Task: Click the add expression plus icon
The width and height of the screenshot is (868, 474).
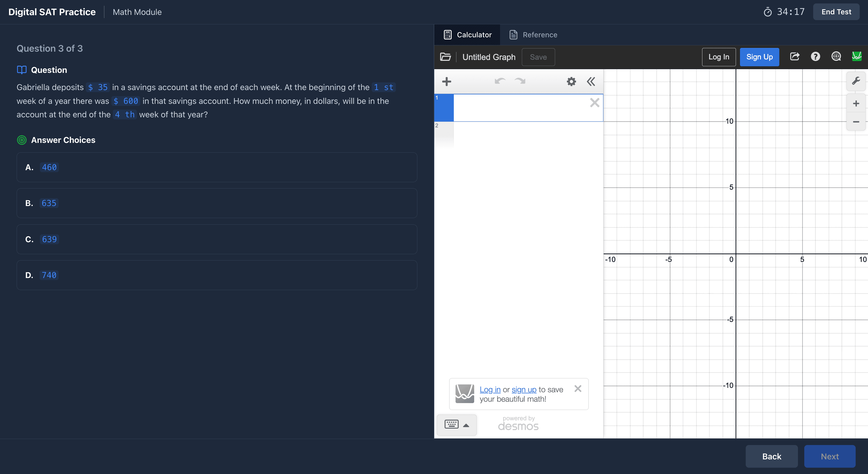Action: [446, 81]
